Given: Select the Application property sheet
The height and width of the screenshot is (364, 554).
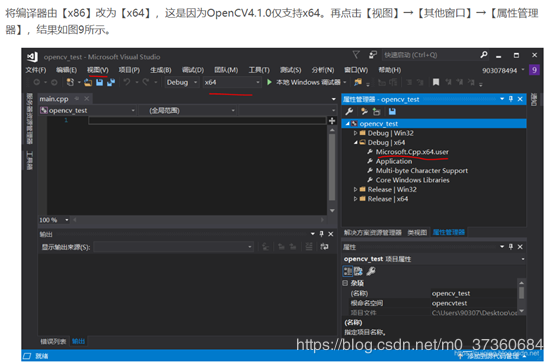Looking at the screenshot, I should tap(394, 161).
